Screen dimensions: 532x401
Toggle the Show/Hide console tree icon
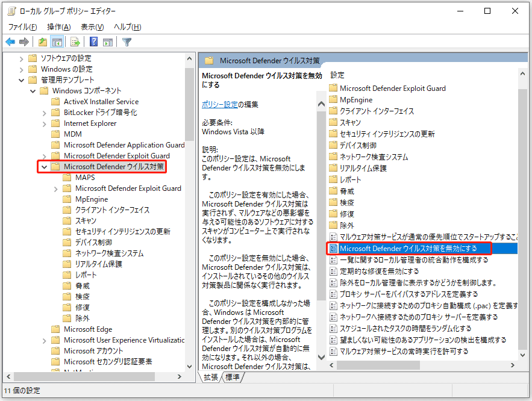click(x=57, y=42)
